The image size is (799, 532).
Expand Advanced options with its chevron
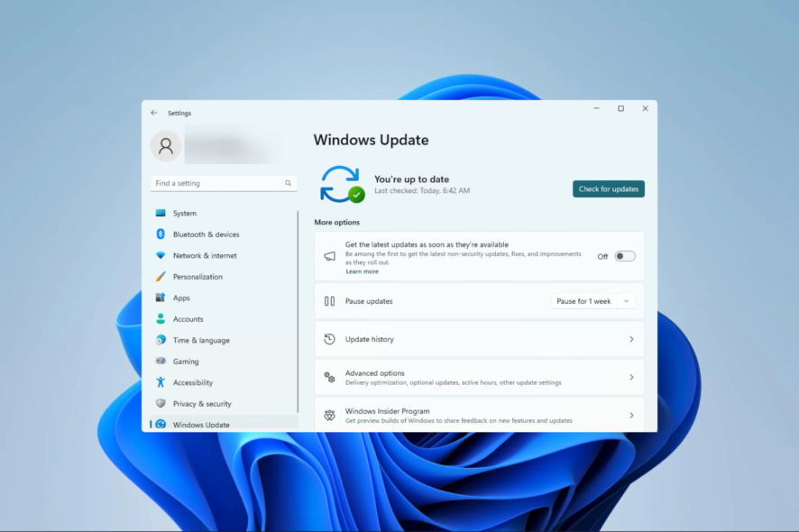point(631,378)
